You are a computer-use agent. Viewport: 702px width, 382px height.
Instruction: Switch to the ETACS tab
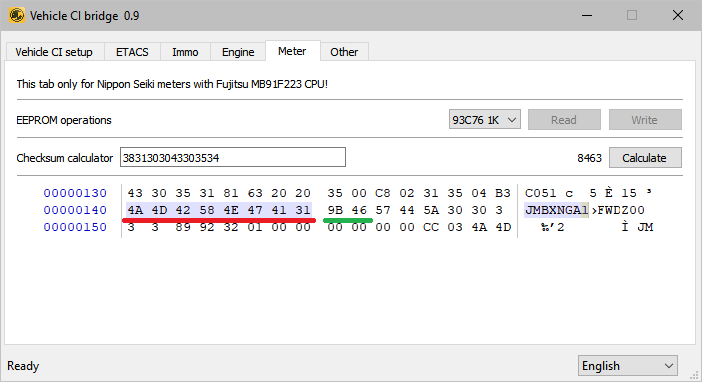132,52
